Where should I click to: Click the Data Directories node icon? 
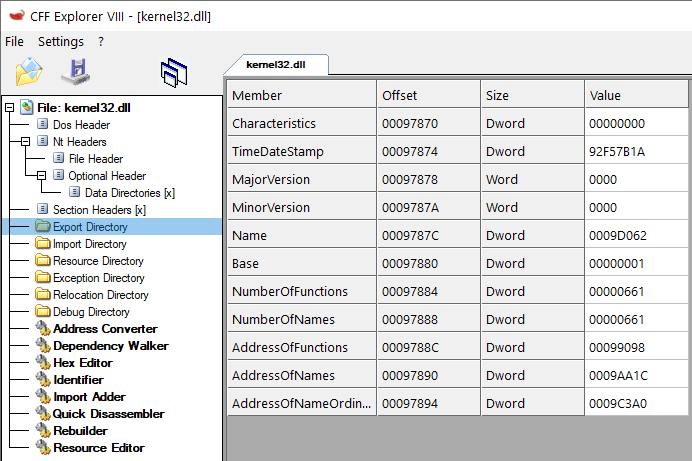pyautogui.click(x=75, y=192)
